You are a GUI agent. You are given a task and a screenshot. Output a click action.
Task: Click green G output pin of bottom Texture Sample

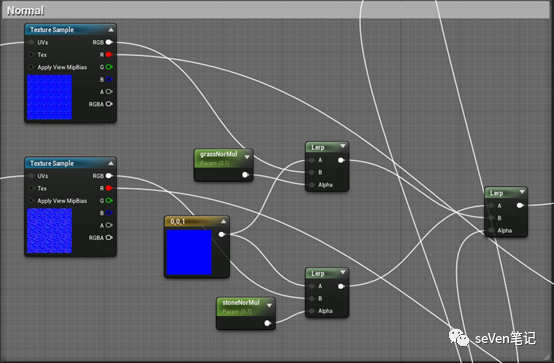click(109, 201)
